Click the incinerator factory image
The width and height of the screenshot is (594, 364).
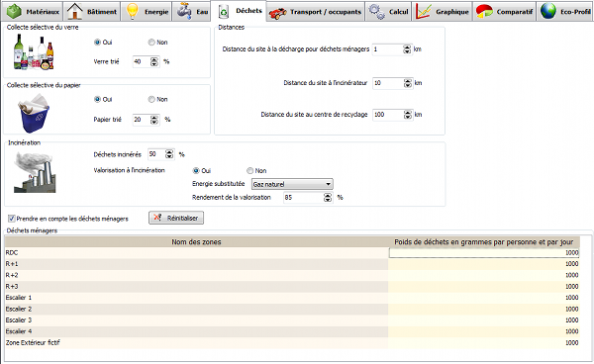coord(35,173)
